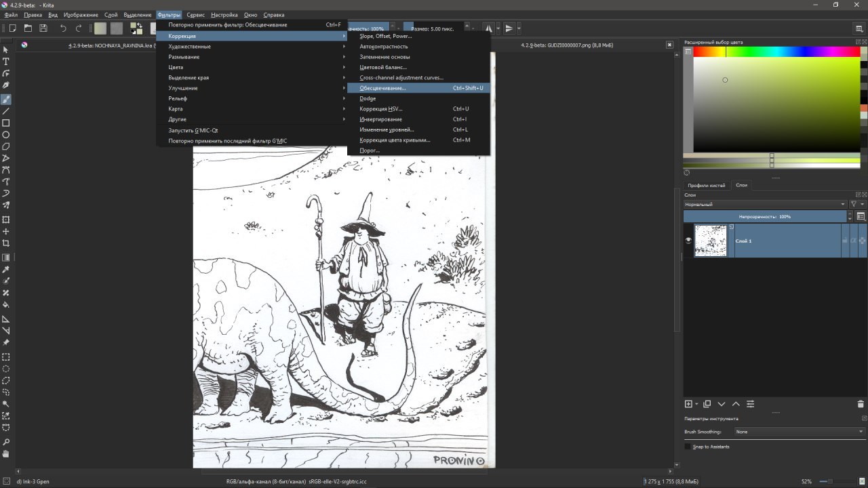The image size is (868, 488).
Task: Swap foreground and background colors
Action: (139, 24)
